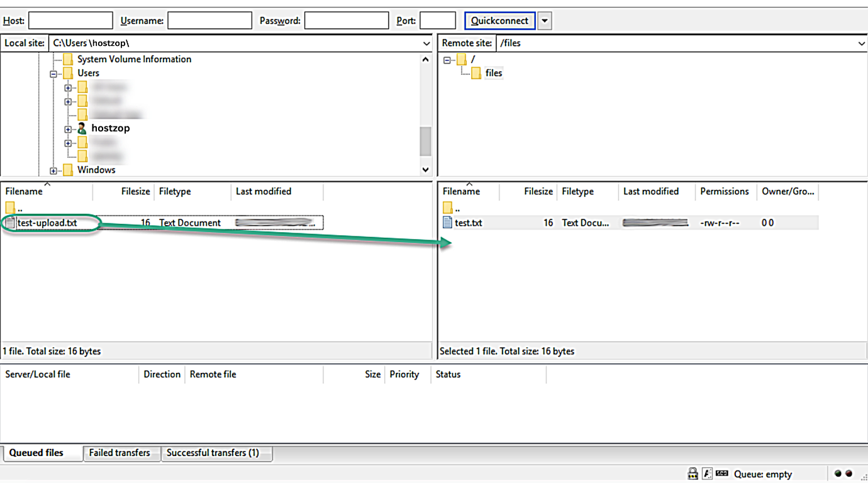Viewport: 868px width, 488px height.
Task: Collapse the Users folder node
Action: click(x=54, y=73)
